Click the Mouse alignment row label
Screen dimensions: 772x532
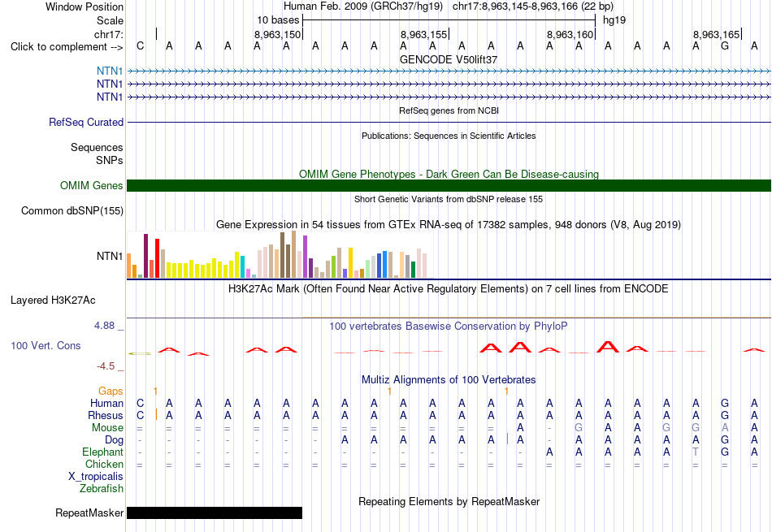pos(107,428)
